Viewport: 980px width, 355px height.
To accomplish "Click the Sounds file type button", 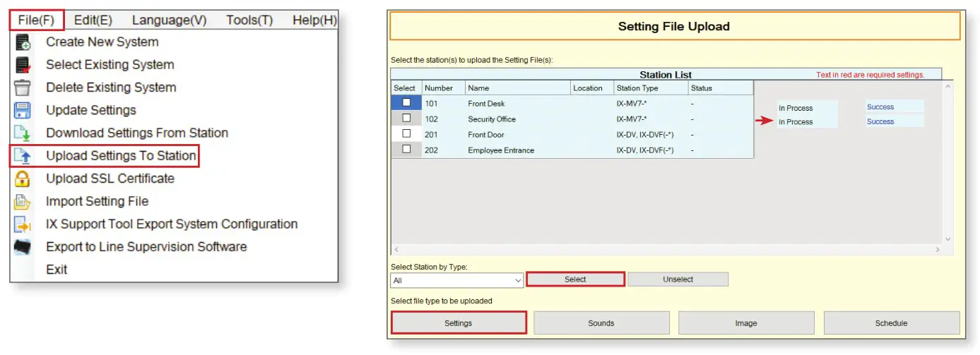I will pos(601,323).
